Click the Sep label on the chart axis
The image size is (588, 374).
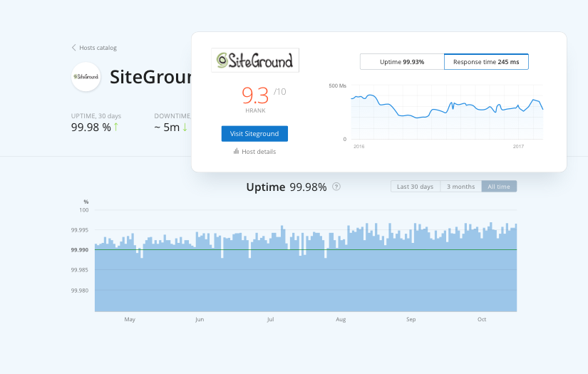coord(411,319)
